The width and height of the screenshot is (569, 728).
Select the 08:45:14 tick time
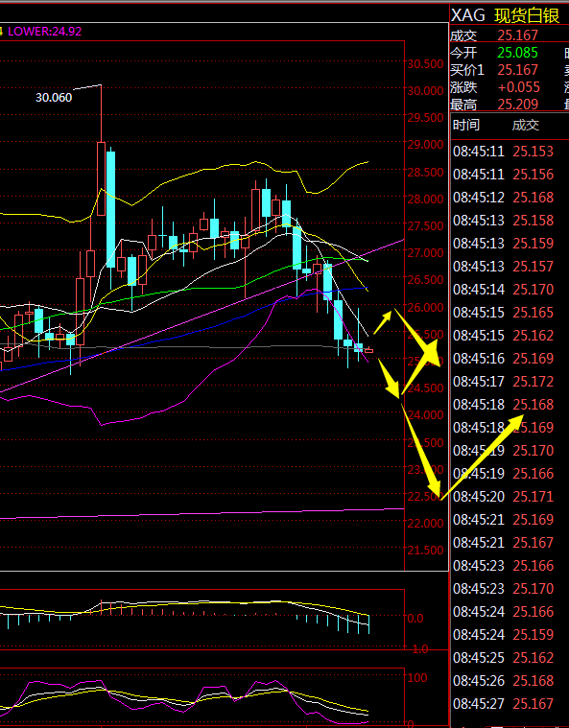[x=479, y=290]
